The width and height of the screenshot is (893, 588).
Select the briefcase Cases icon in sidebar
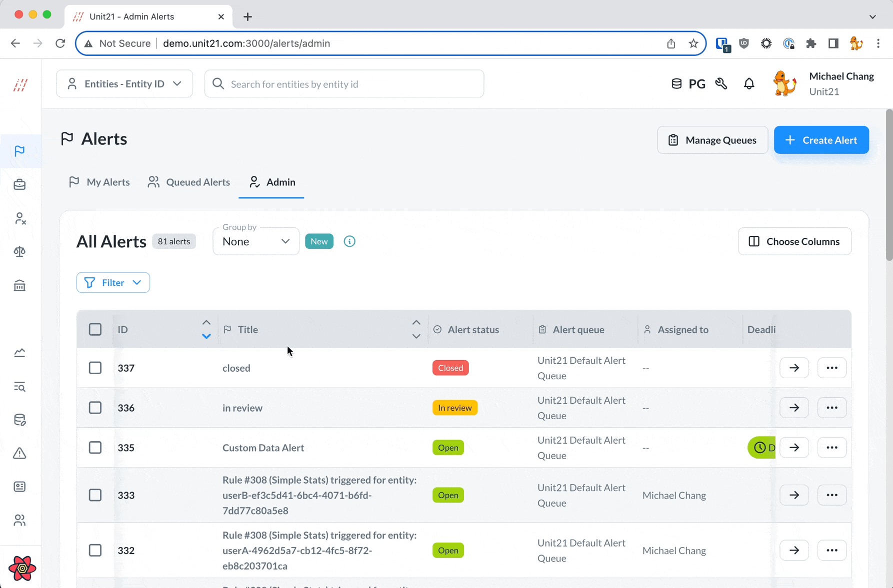coord(19,184)
